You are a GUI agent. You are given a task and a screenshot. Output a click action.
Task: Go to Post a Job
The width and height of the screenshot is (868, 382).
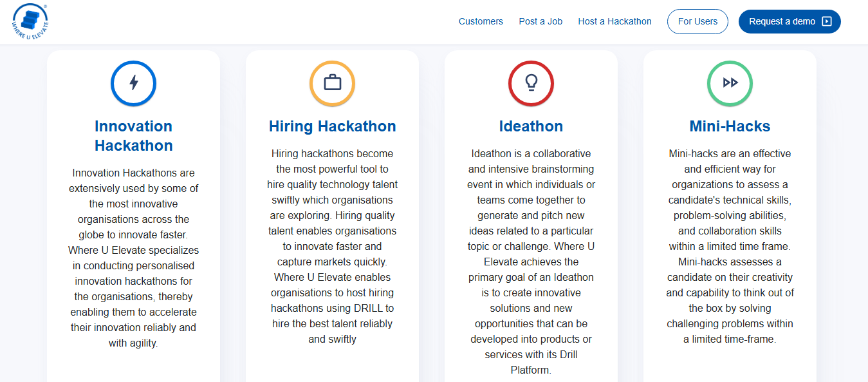pos(540,21)
